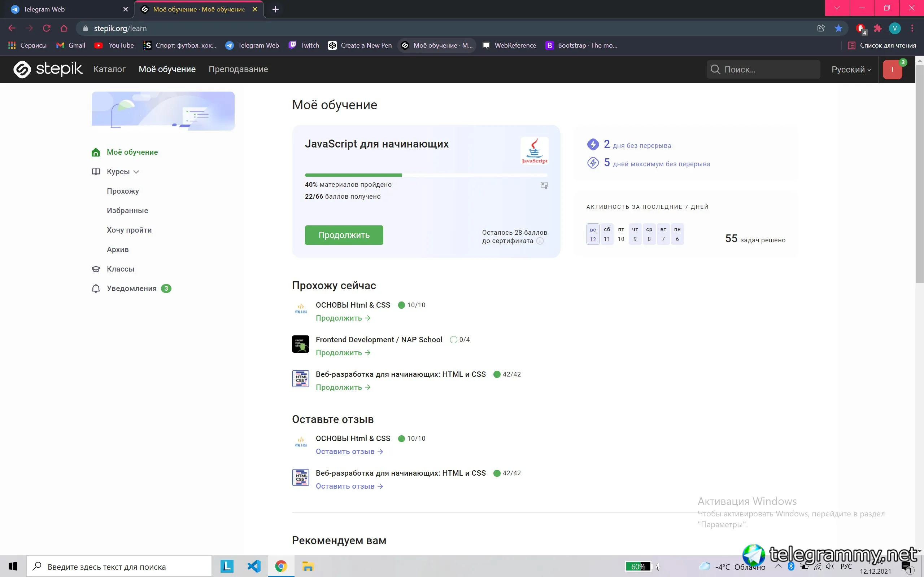
Task: Bookmark this page with the star icon
Action: coord(838,28)
